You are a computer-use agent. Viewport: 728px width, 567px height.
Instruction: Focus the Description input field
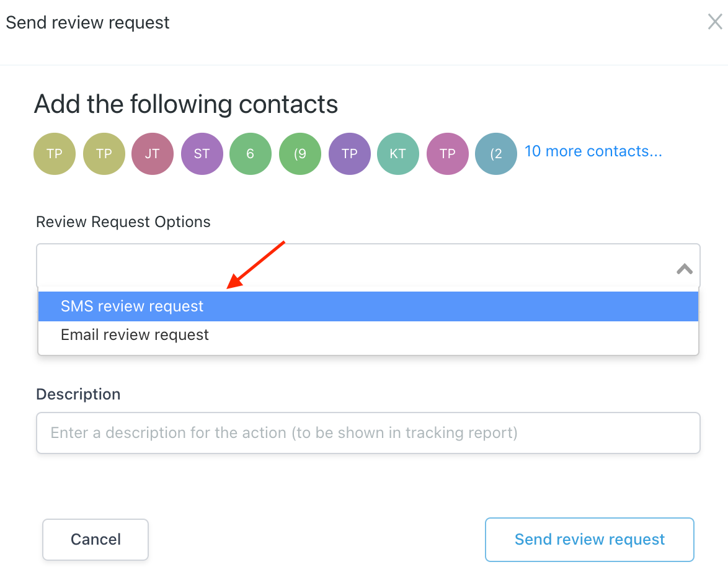coord(368,432)
